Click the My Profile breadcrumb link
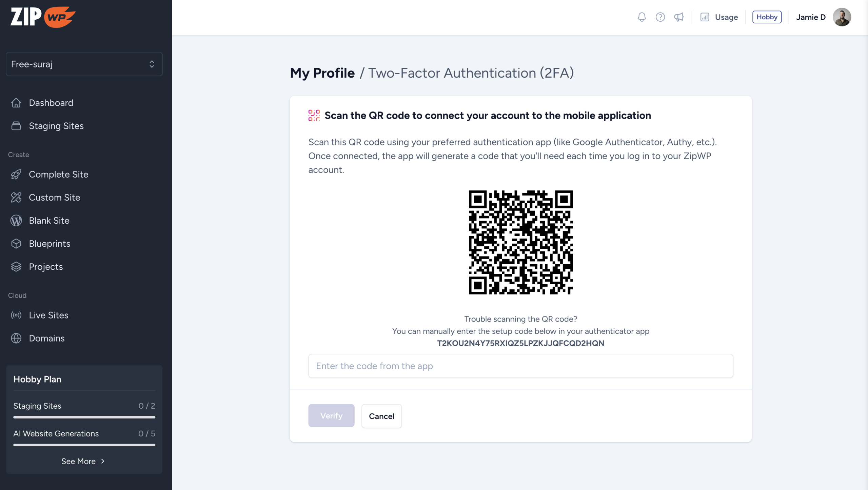Viewport: 868px width, 490px height. coord(322,73)
